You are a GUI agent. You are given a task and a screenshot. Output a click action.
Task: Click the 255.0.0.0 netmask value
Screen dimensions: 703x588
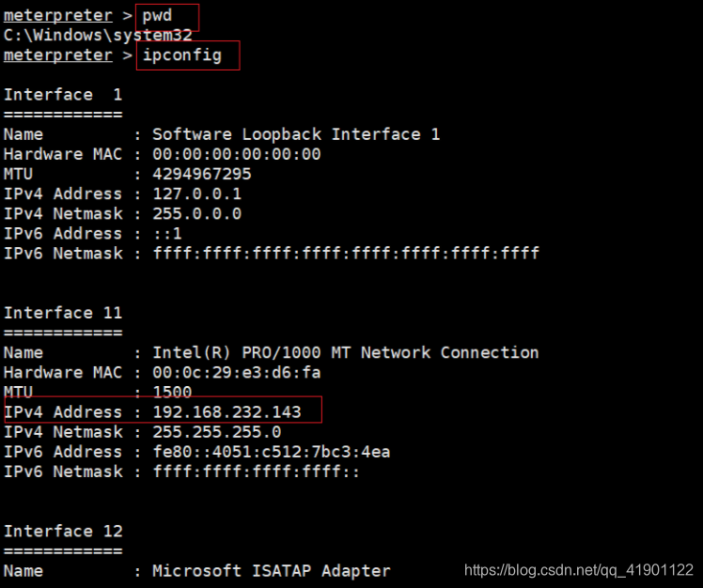click(196, 214)
